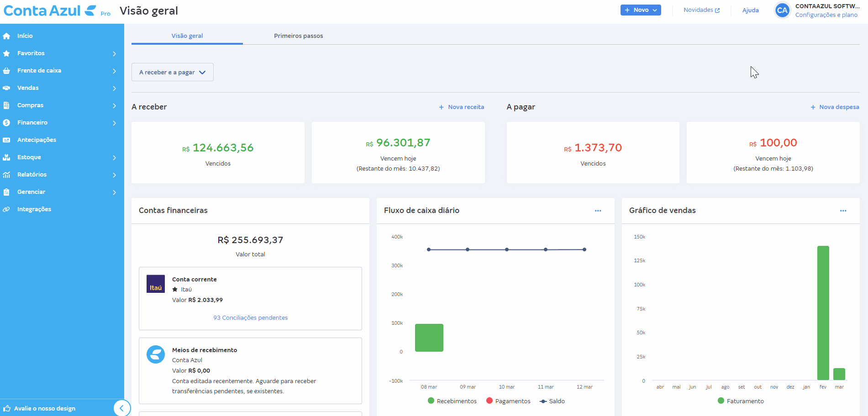Click the Meios de recebimento account title
The width and height of the screenshot is (868, 416).
tap(205, 350)
